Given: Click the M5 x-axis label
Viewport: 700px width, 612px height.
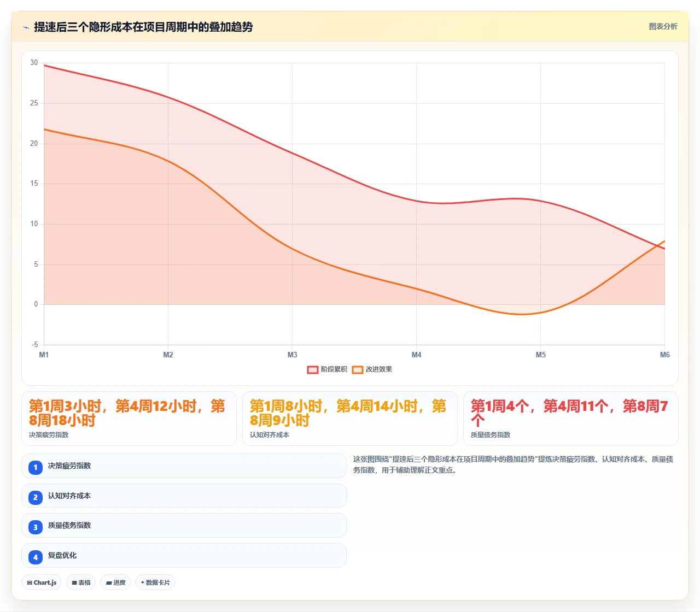Looking at the screenshot, I should (x=540, y=355).
